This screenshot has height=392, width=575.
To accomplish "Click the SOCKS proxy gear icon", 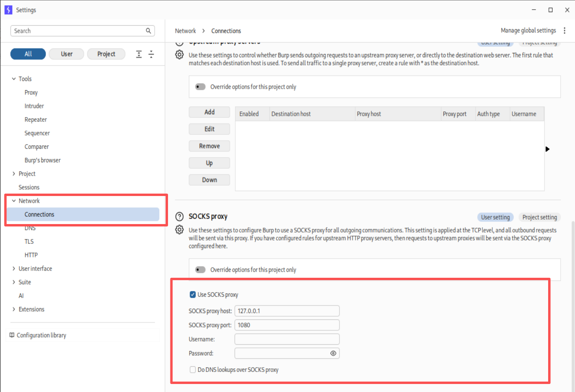I will click(179, 230).
